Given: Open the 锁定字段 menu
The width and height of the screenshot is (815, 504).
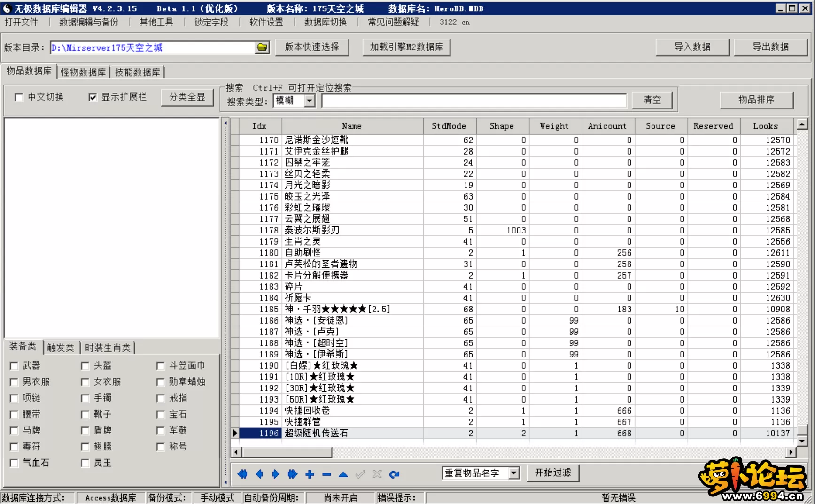Looking at the screenshot, I should (211, 22).
